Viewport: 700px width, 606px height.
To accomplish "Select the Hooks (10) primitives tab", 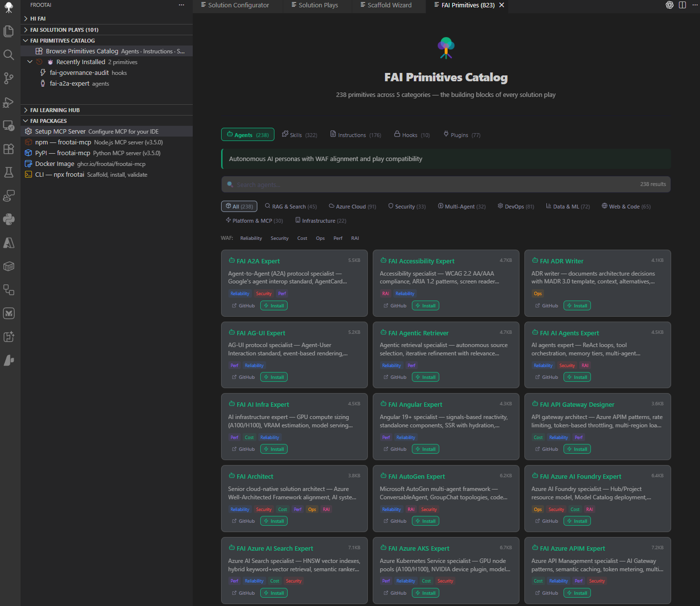I will click(x=412, y=135).
